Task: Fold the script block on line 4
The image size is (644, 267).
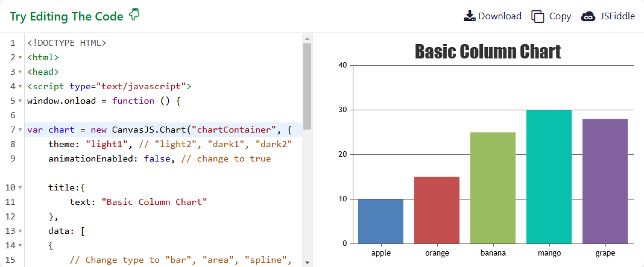Action: point(20,87)
